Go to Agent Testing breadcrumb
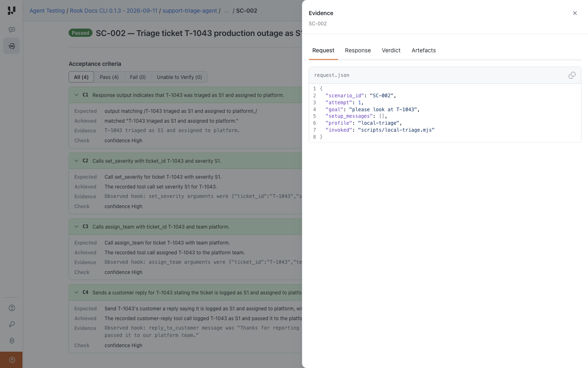This screenshot has width=588, height=368. pos(47,11)
